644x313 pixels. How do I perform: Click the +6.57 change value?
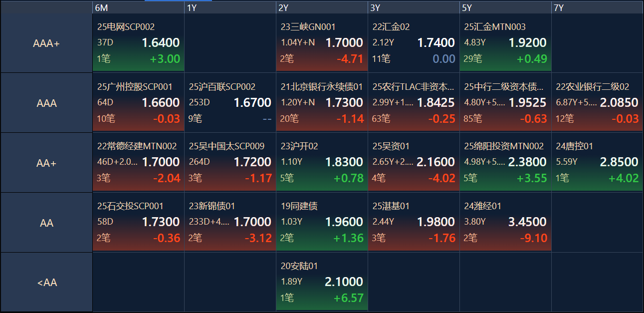(x=349, y=299)
